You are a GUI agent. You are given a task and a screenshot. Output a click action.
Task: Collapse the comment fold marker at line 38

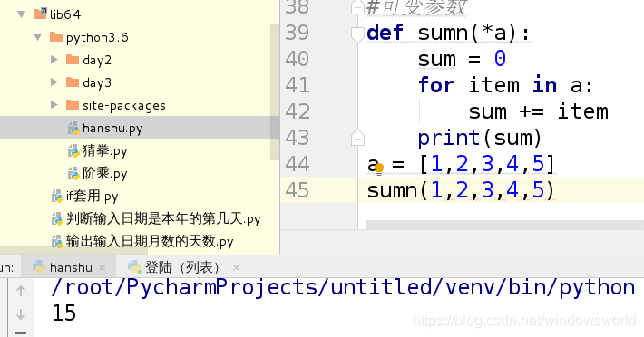(x=357, y=7)
